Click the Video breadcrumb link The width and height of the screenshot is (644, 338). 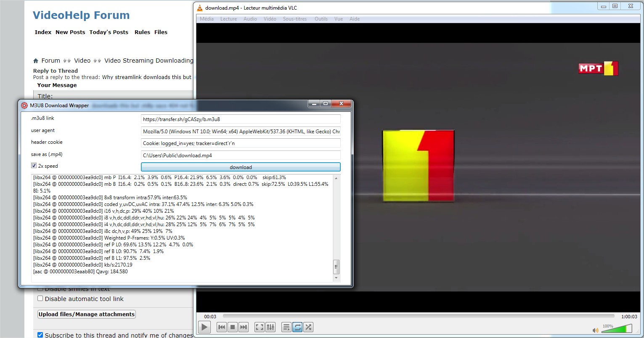82,61
